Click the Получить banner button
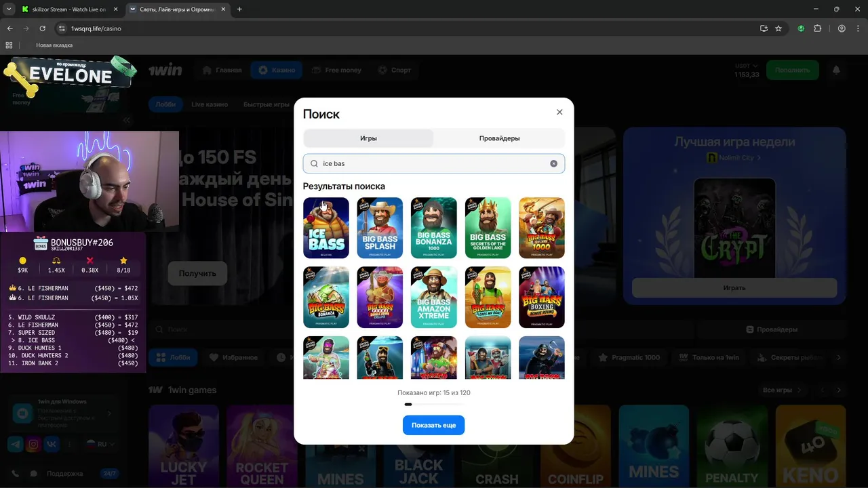 click(197, 273)
